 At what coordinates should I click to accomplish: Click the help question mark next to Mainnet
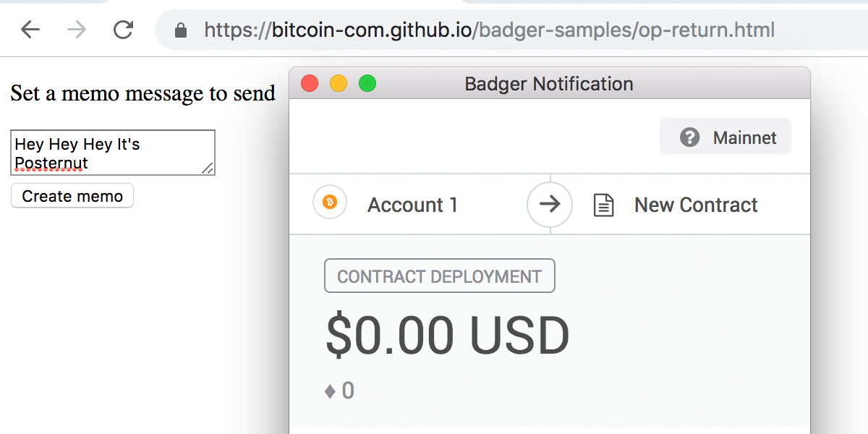point(690,137)
